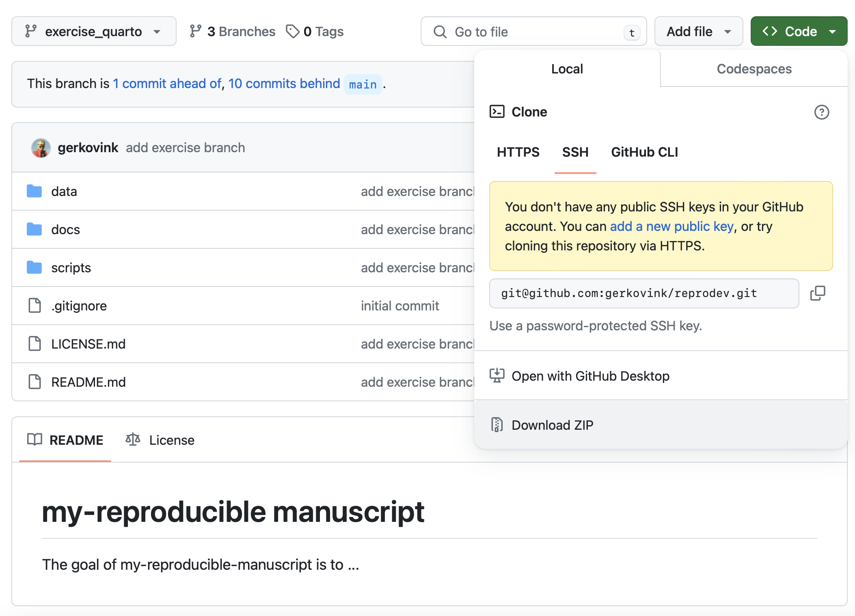Click the gerkovink avatar image
The width and height of the screenshot is (855, 616).
pyautogui.click(x=41, y=148)
